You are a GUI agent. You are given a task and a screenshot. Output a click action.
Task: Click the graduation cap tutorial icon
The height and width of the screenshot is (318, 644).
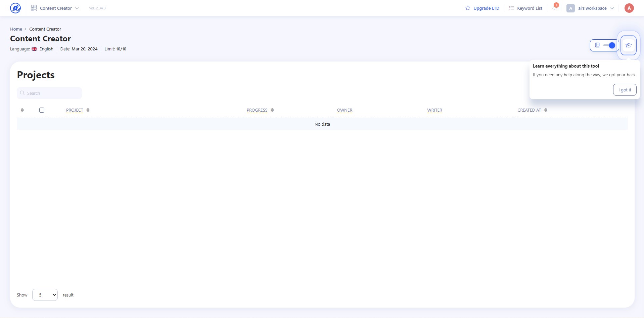pos(629,45)
